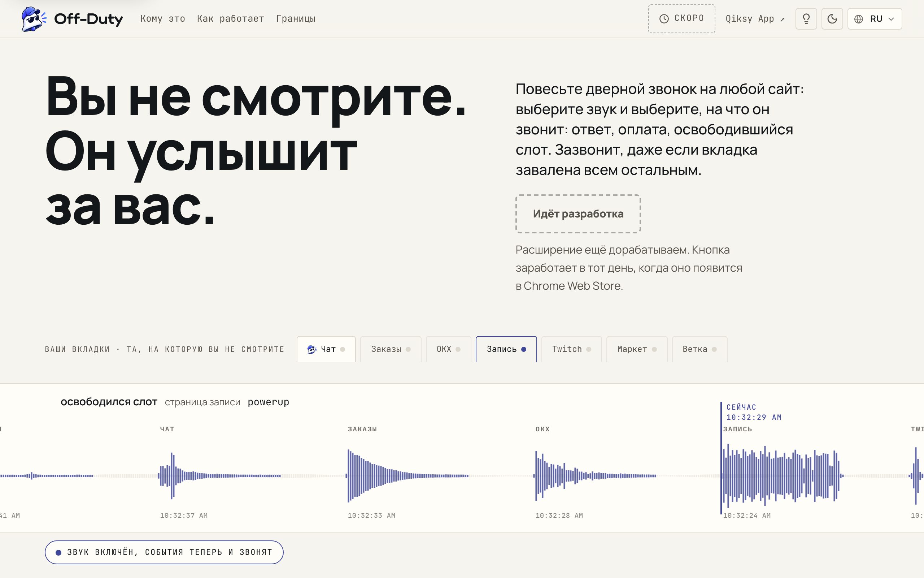Select the active Запись tab

pos(506,349)
